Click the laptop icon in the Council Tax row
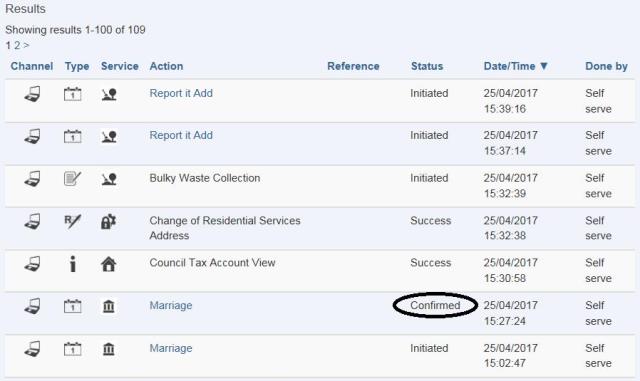This screenshot has width=640, height=381. 32,264
